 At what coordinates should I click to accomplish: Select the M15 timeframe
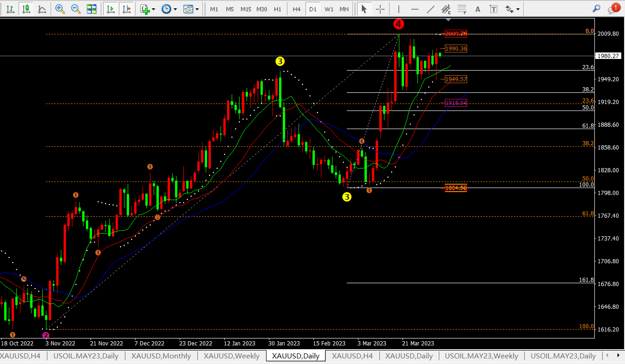point(246,9)
